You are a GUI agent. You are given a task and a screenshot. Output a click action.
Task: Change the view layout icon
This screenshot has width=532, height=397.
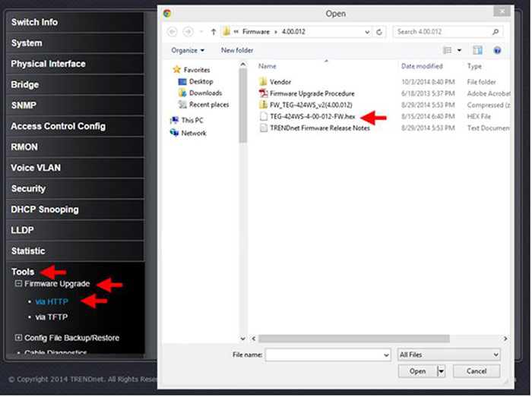point(448,50)
